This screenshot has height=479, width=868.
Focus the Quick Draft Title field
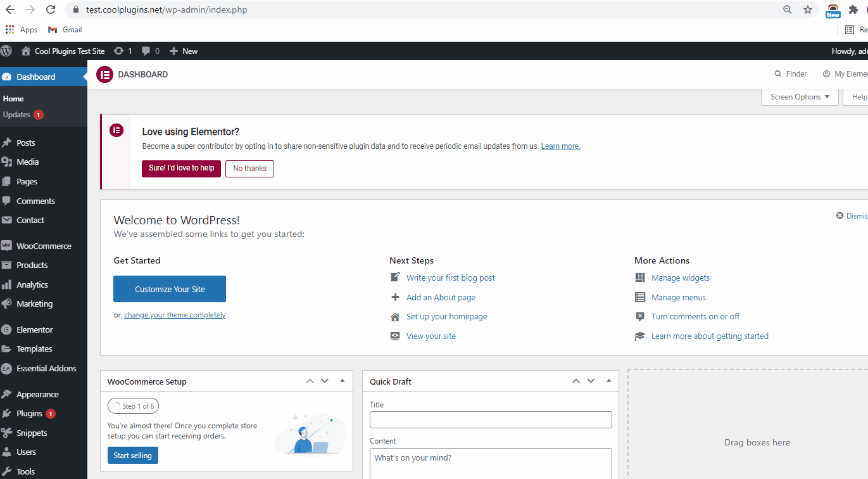pyautogui.click(x=491, y=419)
